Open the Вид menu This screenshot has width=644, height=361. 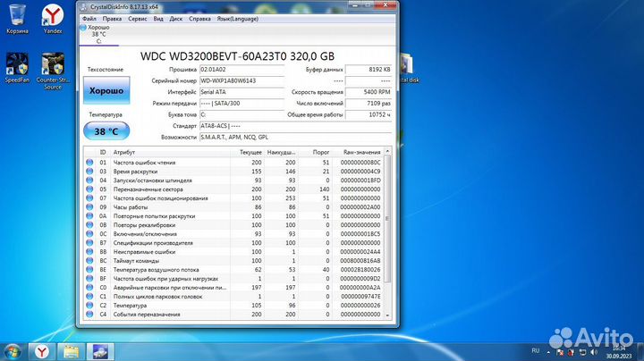point(158,19)
